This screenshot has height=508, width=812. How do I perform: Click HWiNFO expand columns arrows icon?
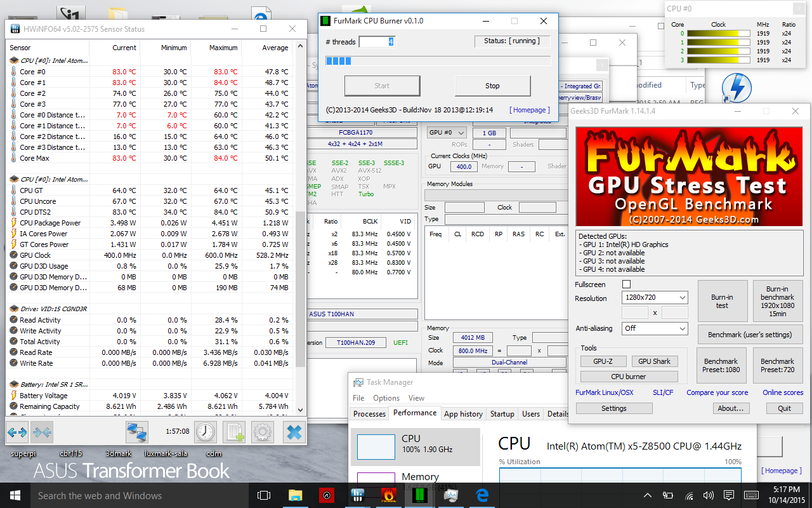(x=17, y=432)
